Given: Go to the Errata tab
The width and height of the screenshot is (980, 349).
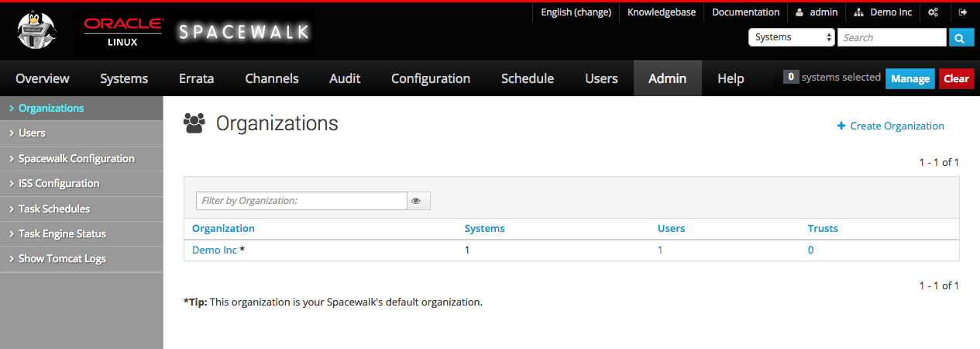Looking at the screenshot, I should (x=196, y=78).
